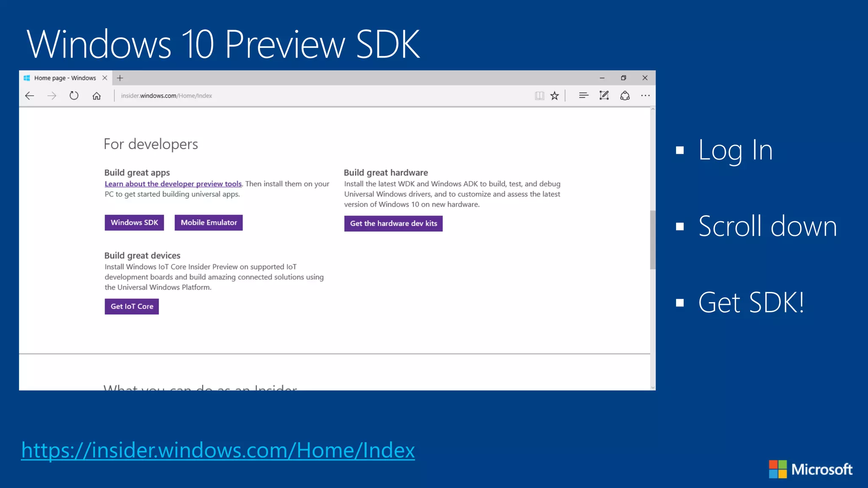Screen dimensions: 868x488
Task: Click the For developers heading
Action: (x=151, y=144)
